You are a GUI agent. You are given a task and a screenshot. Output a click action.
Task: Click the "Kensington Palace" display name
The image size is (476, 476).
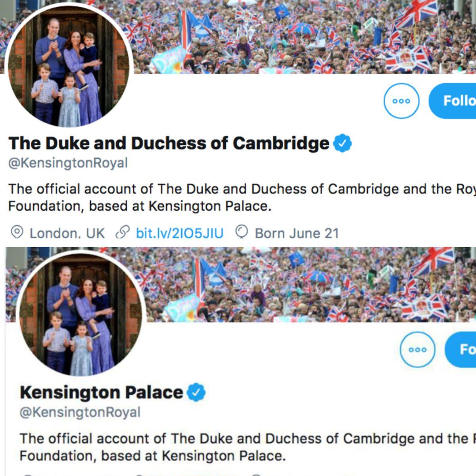click(x=101, y=392)
